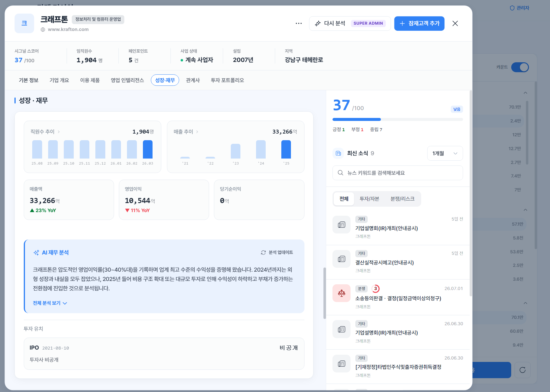Open [기재정정]타법인주식및출자증권취득결정 news item
Screen dimensions: 550x392
(x=398, y=367)
